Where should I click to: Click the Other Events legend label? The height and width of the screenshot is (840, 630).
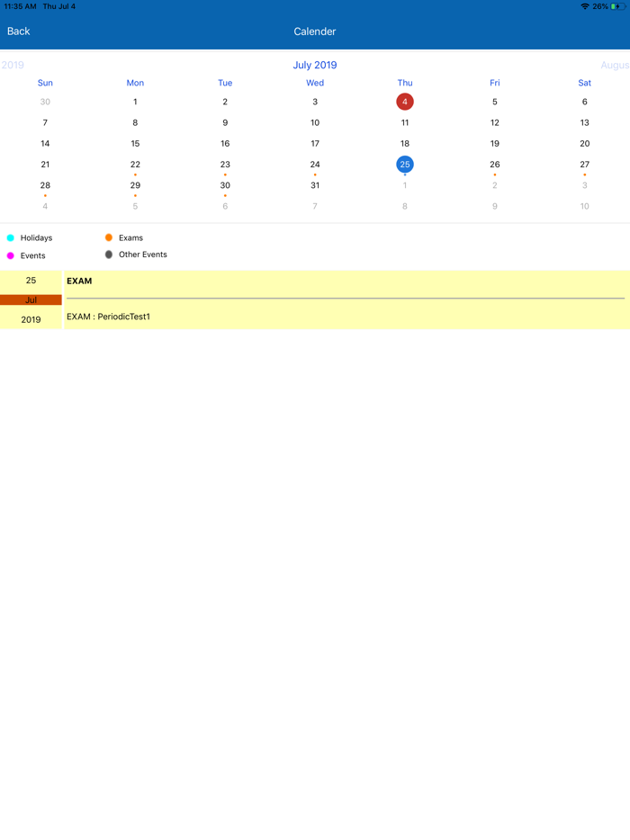(x=142, y=255)
